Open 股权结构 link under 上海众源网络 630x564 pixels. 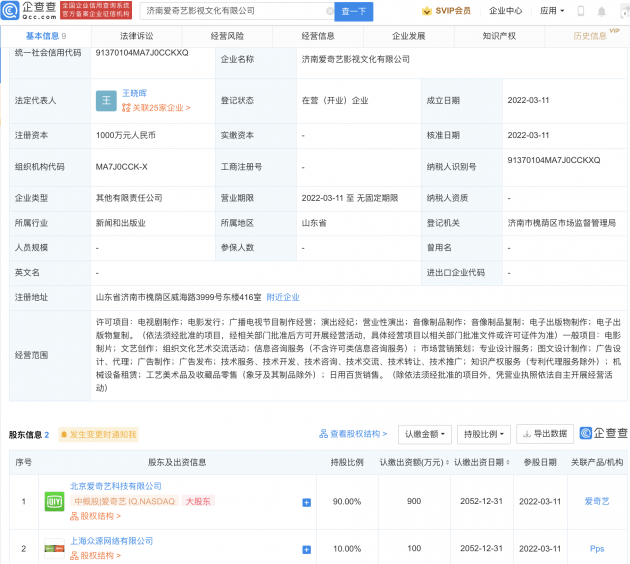[x=96, y=556]
